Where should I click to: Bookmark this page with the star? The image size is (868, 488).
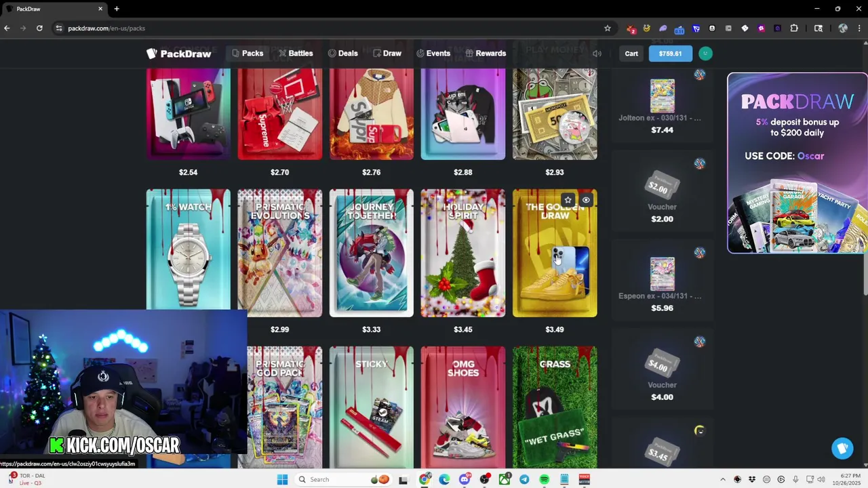pos(608,28)
